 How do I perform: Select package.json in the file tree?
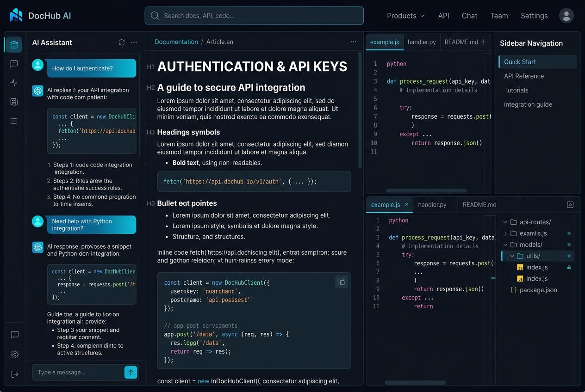[539, 290]
